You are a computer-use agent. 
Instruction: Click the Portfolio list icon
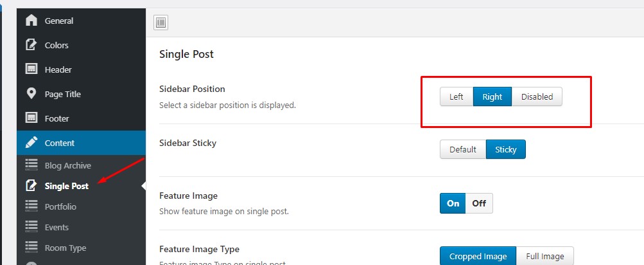[31, 206]
